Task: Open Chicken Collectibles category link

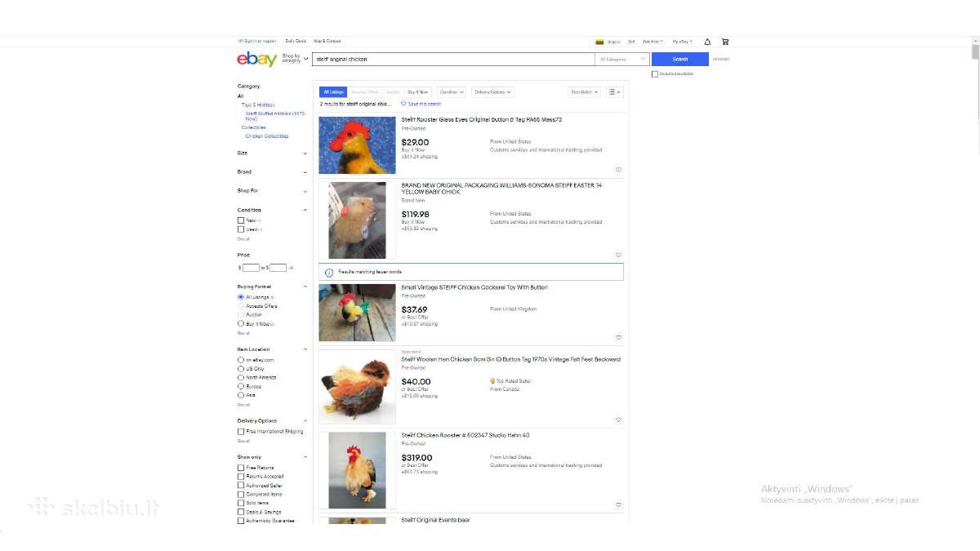Action: tap(267, 136)
